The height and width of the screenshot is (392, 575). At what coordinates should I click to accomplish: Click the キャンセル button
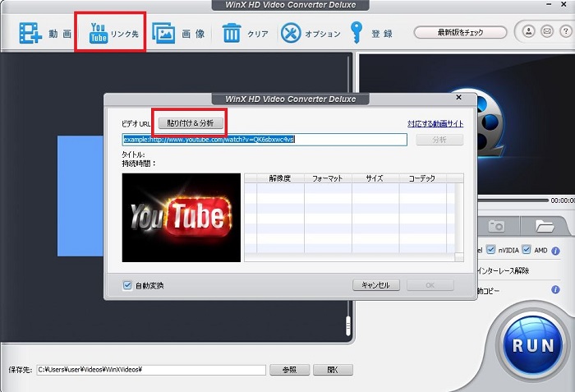[376, 285]
